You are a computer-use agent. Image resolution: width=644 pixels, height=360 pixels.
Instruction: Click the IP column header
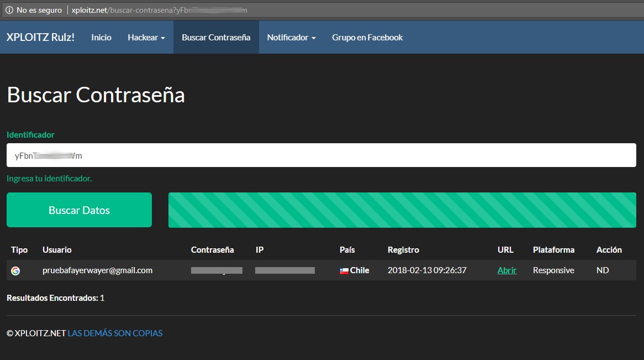260,250
